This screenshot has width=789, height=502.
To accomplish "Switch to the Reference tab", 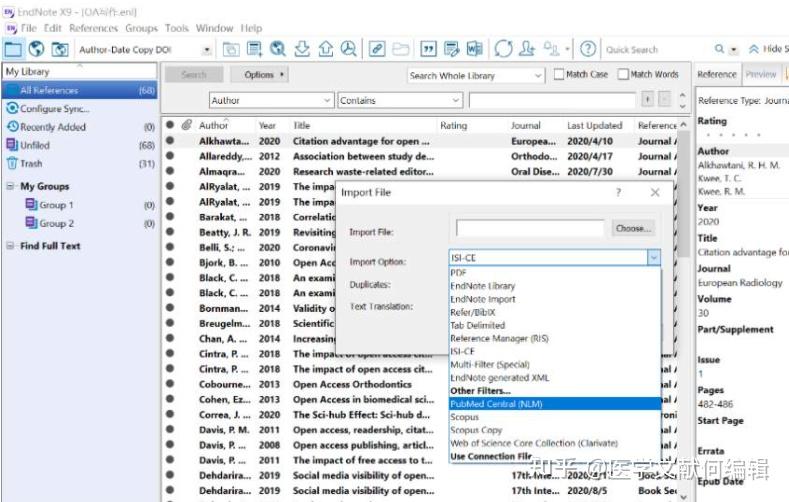I will (717, 74).
